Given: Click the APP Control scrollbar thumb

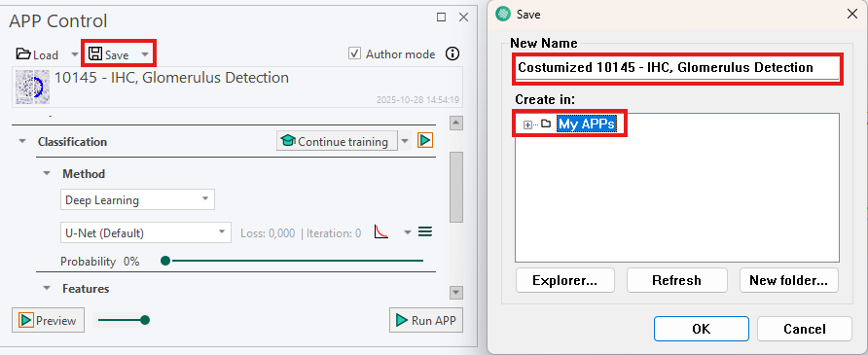Looking at the screenshot, I should point(456,187).
